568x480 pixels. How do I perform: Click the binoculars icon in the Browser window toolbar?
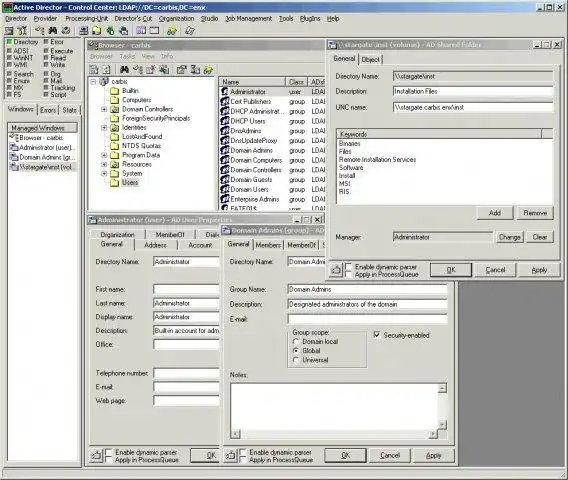[124, 70]
